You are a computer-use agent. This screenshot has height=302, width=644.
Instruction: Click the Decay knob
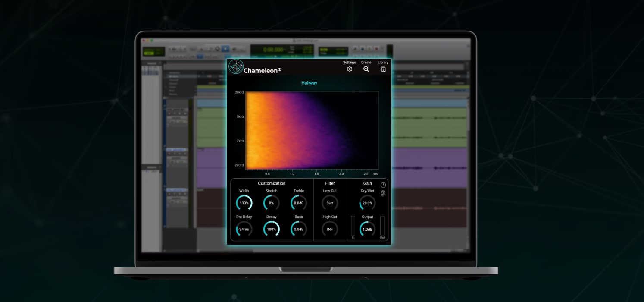pos(271,229)
